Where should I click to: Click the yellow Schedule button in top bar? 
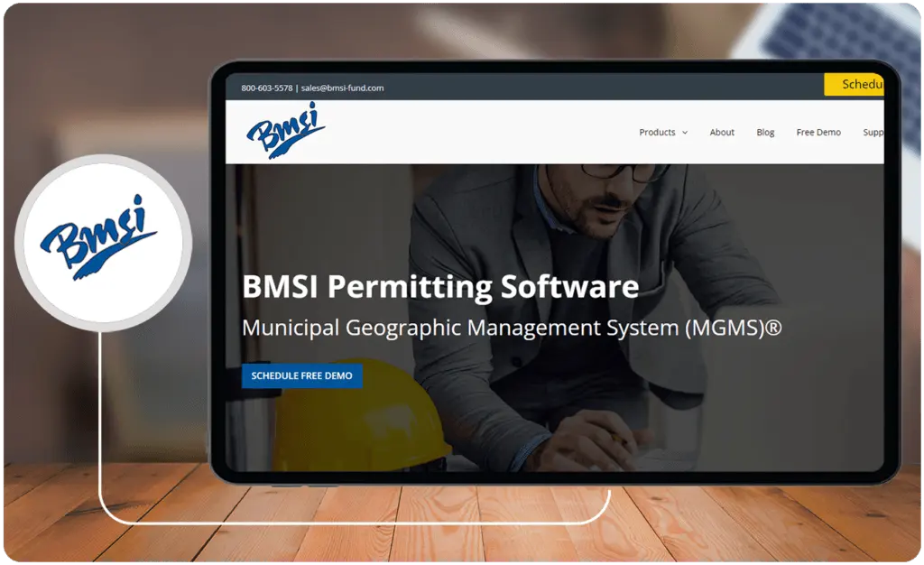(854, 84)
